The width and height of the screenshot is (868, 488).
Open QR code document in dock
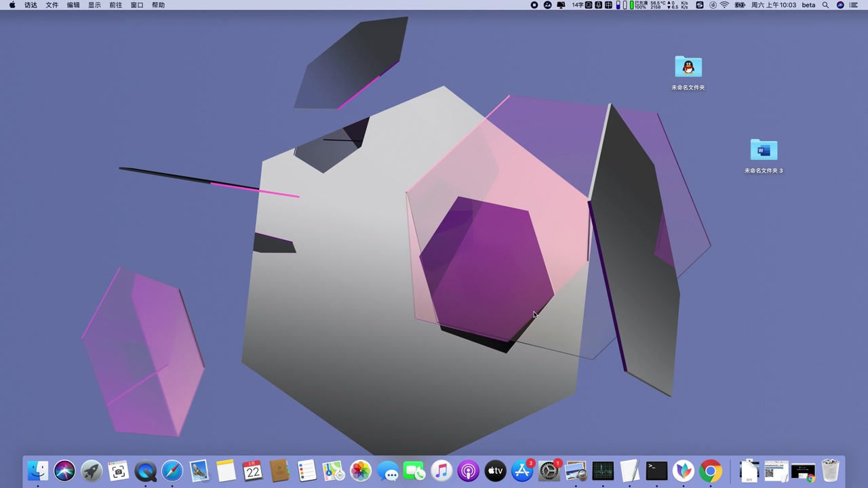776,470
